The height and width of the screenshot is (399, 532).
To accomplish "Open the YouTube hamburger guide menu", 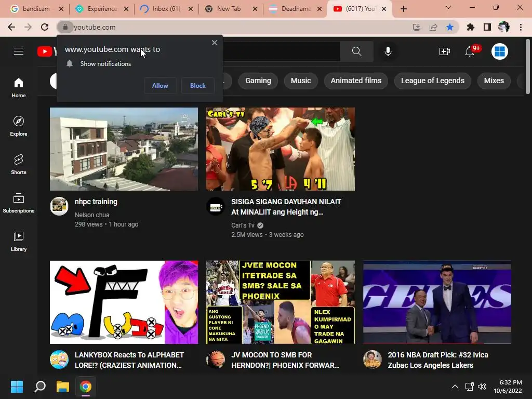I will click(19, 51).
